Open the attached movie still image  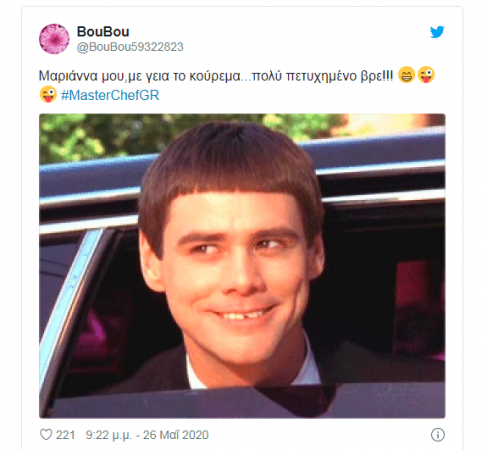[x=242, y=266]
